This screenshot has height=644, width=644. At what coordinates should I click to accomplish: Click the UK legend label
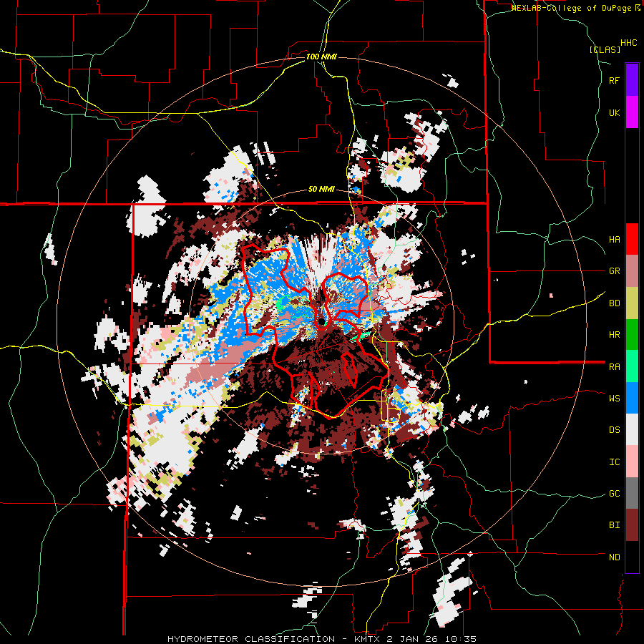tap(614, 112)
